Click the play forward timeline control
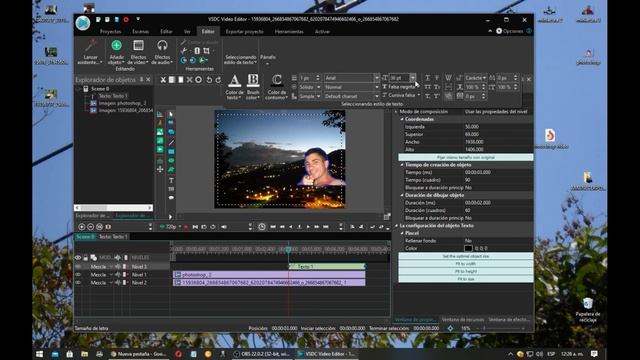 (308, 227)
